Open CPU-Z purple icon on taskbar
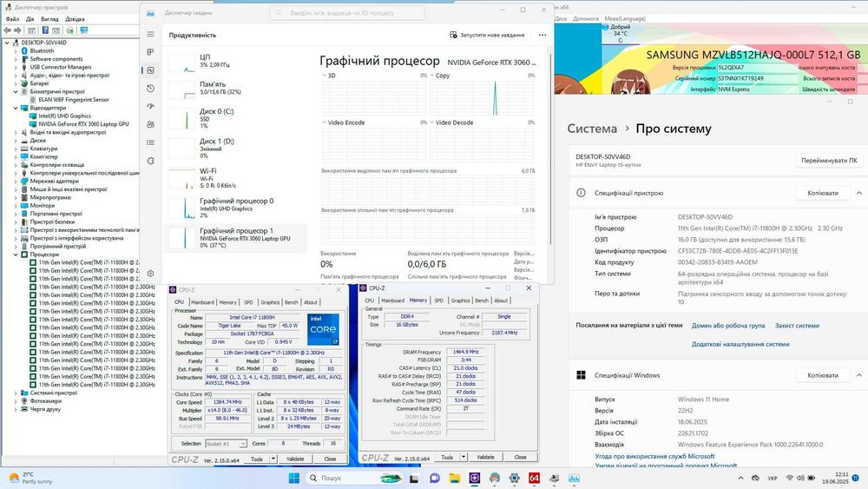 pos(475,478)
